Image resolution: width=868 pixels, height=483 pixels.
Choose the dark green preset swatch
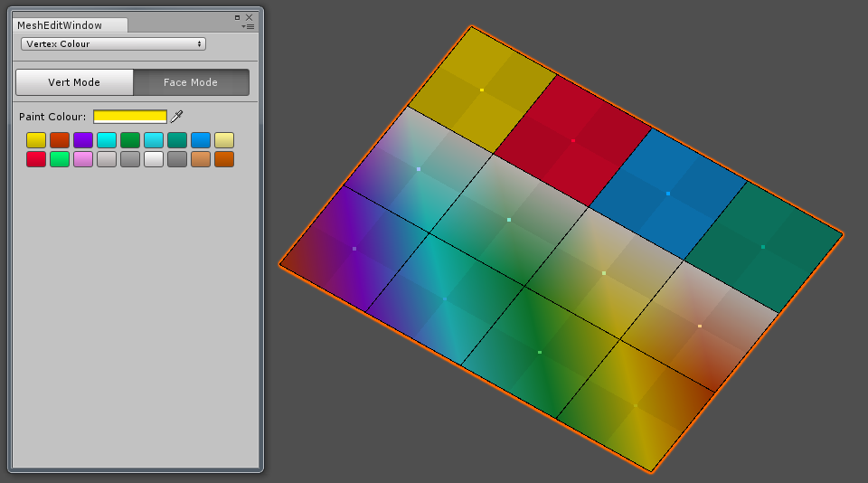click(x=130, y=140)
